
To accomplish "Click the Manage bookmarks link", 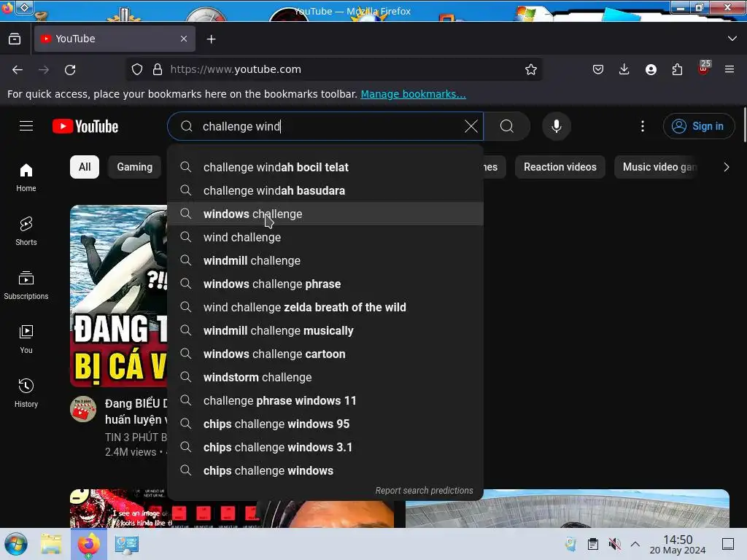I will (x=413, y=94).
